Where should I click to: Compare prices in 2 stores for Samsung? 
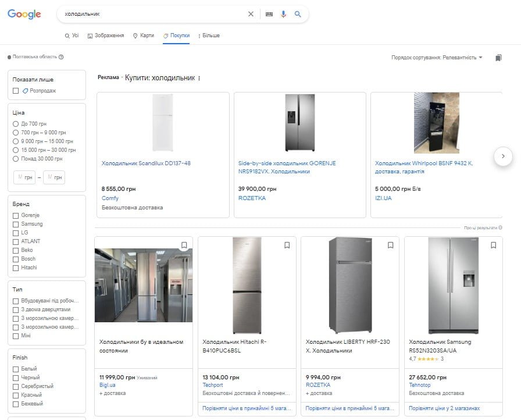(x=444, y=408)
